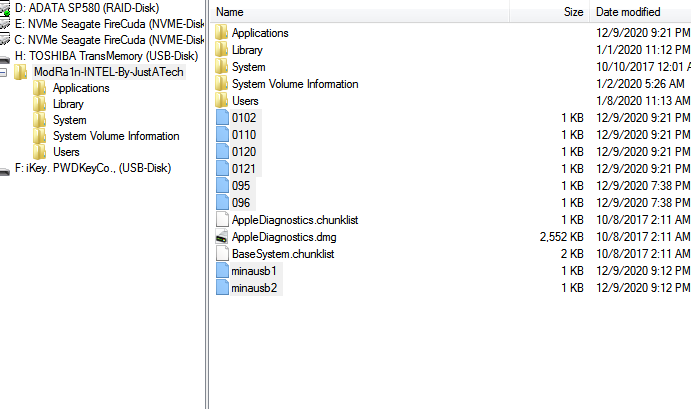Click the AppleDiagnostics.dmg disk image icon
This screenshot has width=691, height=409.
pyautogui.click(x=222, y=237)
